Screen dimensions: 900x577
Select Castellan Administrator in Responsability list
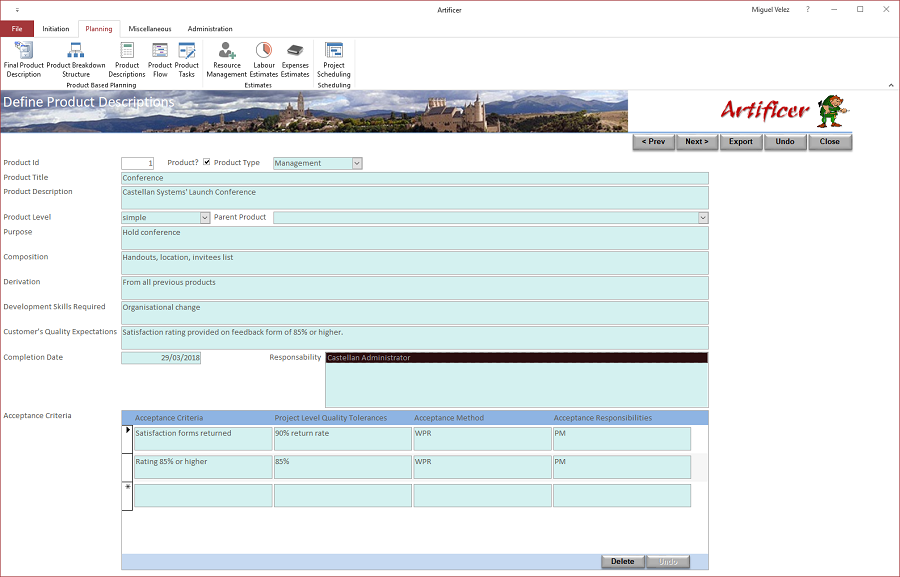[x=517, y=358]
